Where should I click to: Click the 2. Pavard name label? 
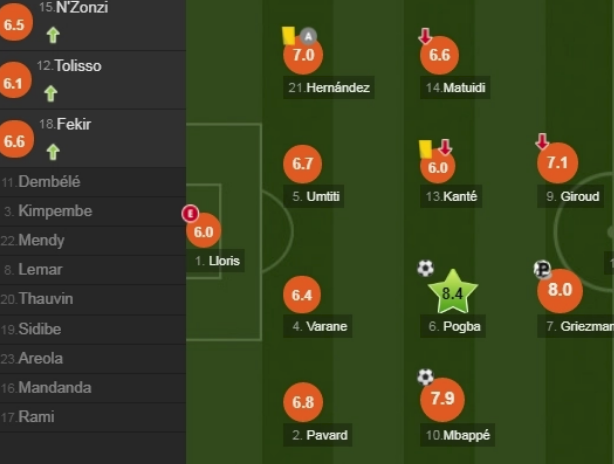[318, 435]
